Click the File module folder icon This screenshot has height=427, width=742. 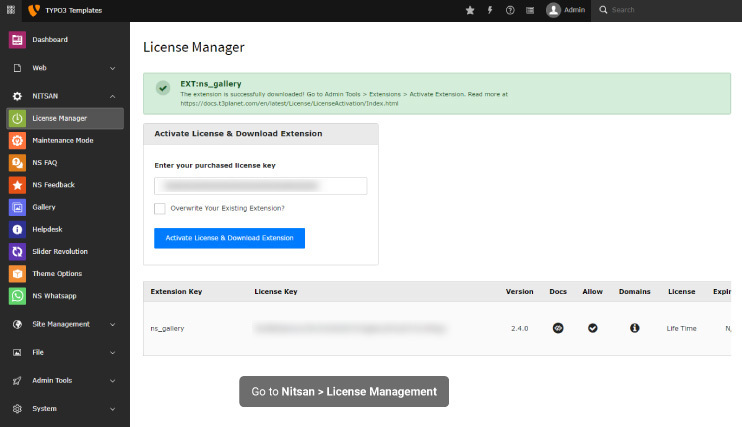[18, 353]
